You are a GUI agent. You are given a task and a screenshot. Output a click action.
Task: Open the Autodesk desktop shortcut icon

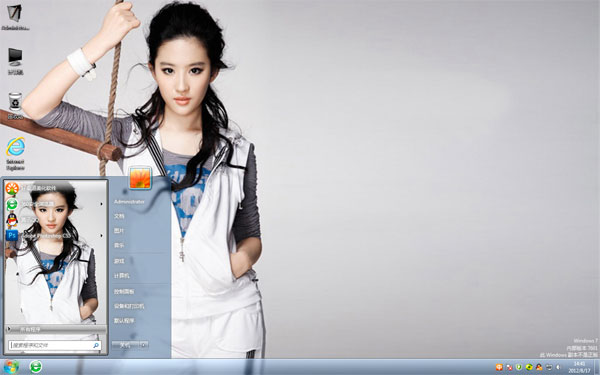(15, 17)
